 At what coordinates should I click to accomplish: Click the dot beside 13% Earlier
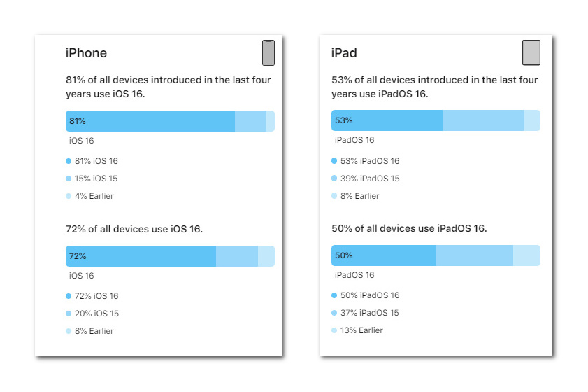(x=334, y=330)
